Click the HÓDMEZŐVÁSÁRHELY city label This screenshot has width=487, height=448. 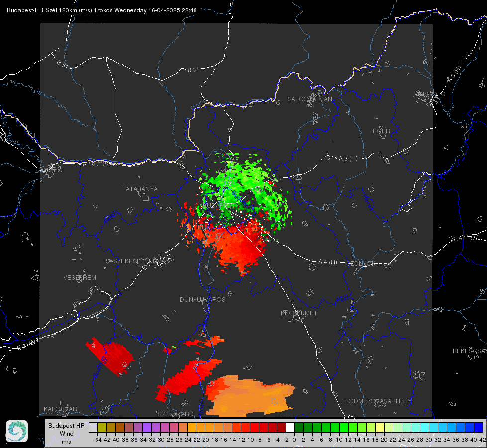point(378,401)
